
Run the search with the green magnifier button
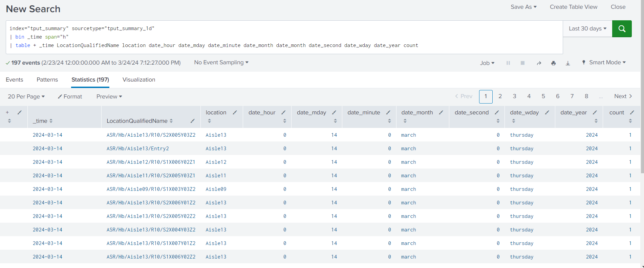pos(622,29)
